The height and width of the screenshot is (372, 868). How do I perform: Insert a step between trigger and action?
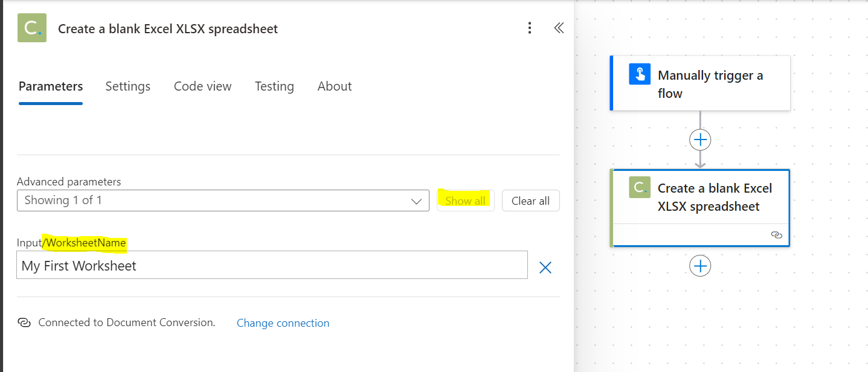coord(700,140)
